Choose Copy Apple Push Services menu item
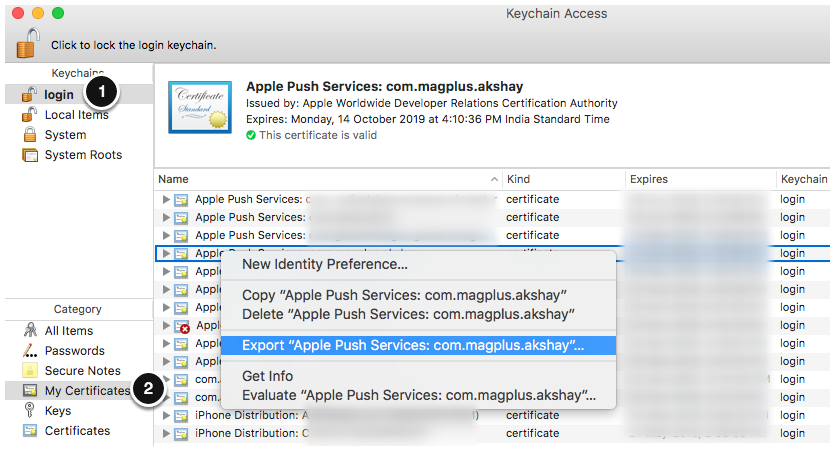 404,295
